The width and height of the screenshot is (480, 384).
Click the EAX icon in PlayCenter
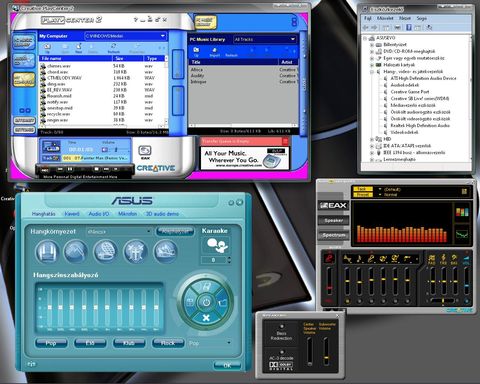[145, 152]
